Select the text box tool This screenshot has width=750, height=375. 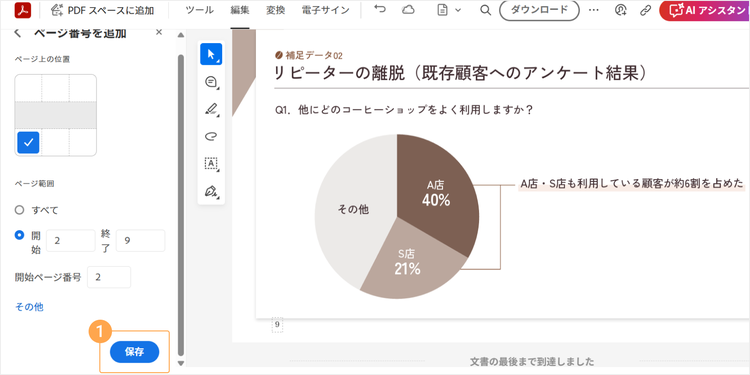pos(211,164)
